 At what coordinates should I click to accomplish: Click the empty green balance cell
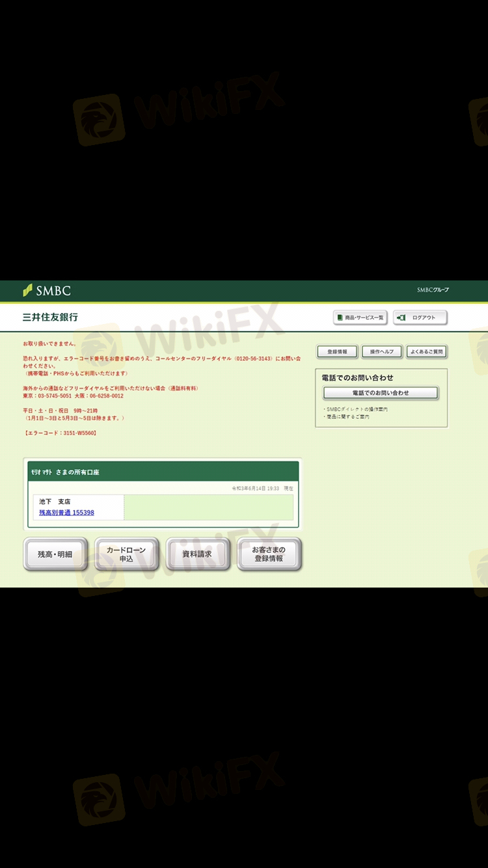tap(208, 508)
